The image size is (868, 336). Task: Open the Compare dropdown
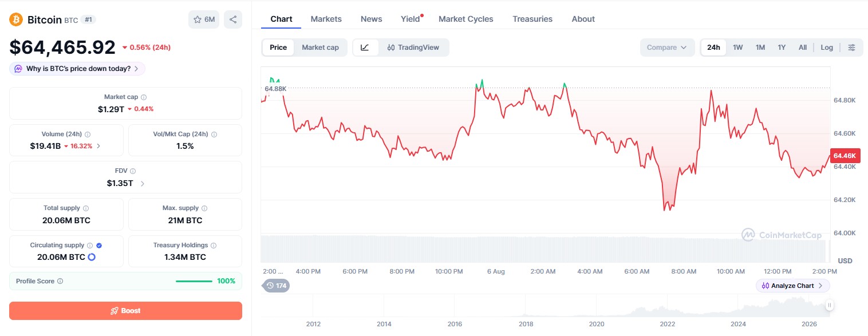coord(667,48)
